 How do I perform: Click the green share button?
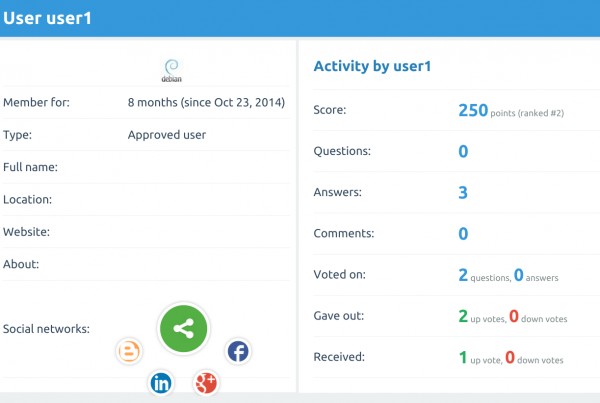(x=183, y=327)
